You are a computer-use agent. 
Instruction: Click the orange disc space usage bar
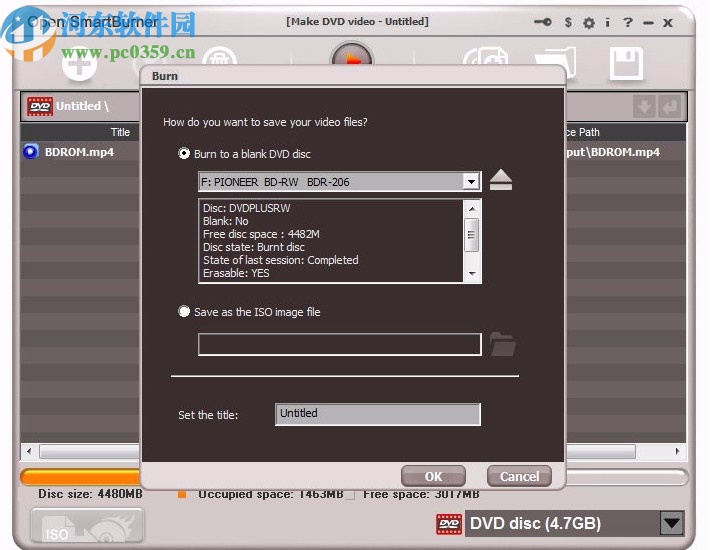coord(81,477)
